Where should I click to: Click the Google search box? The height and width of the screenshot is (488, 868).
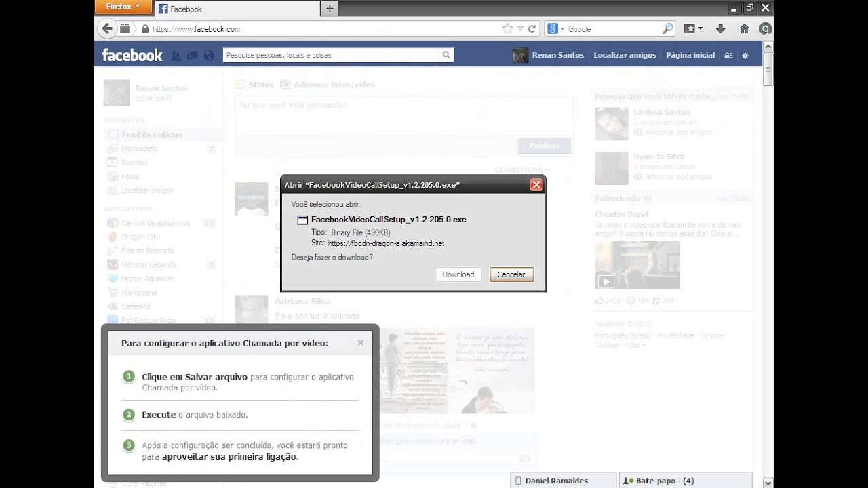pos(613,29)
